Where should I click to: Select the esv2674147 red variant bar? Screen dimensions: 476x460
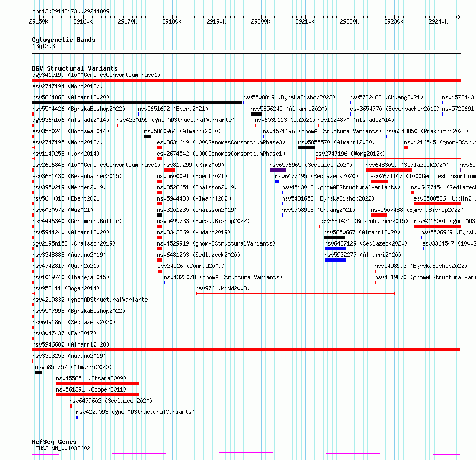(380, 181)
